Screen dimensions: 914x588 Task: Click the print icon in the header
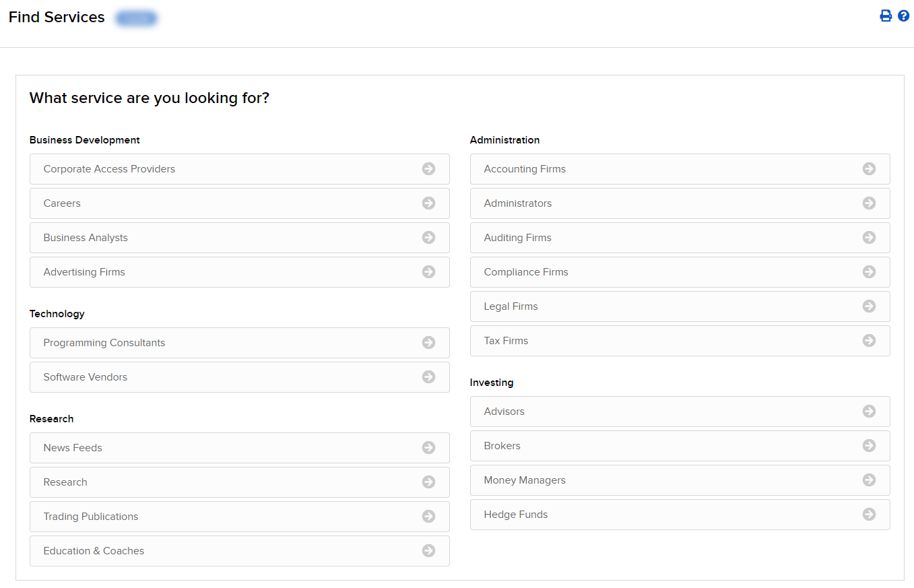(x=886, y=16)
